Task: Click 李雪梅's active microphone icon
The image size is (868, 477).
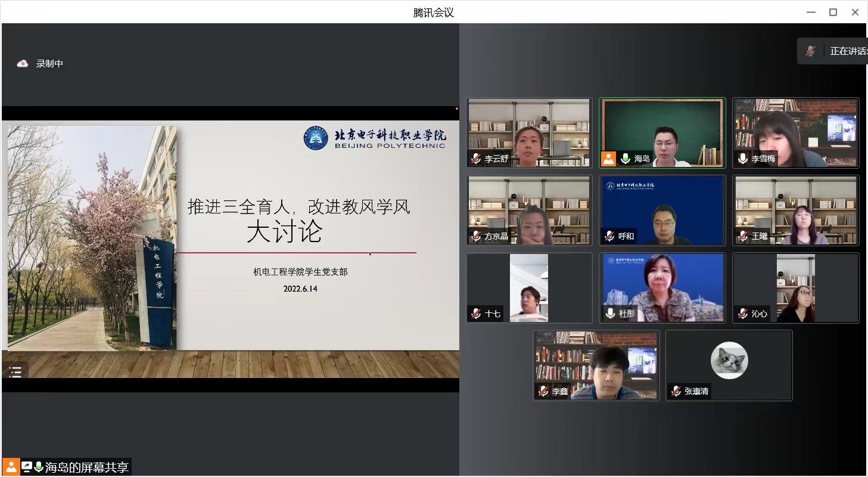Action: point(742,159)
